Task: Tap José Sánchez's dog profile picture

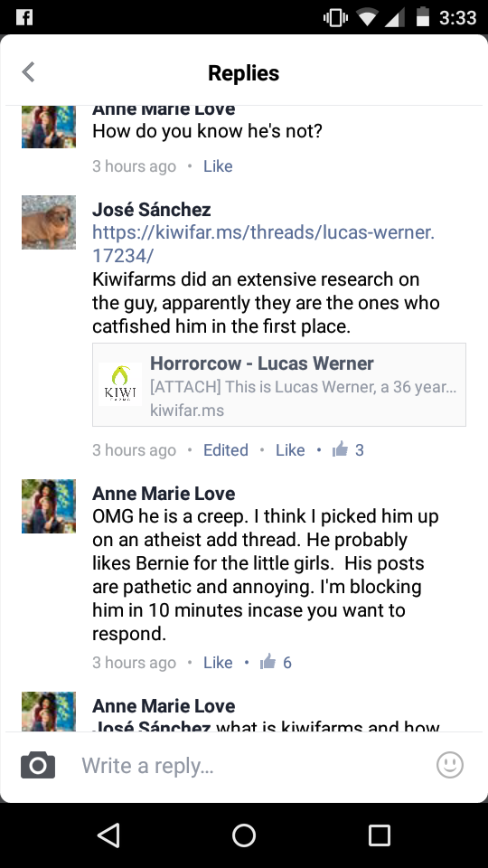Action: (x=49, y=222)
